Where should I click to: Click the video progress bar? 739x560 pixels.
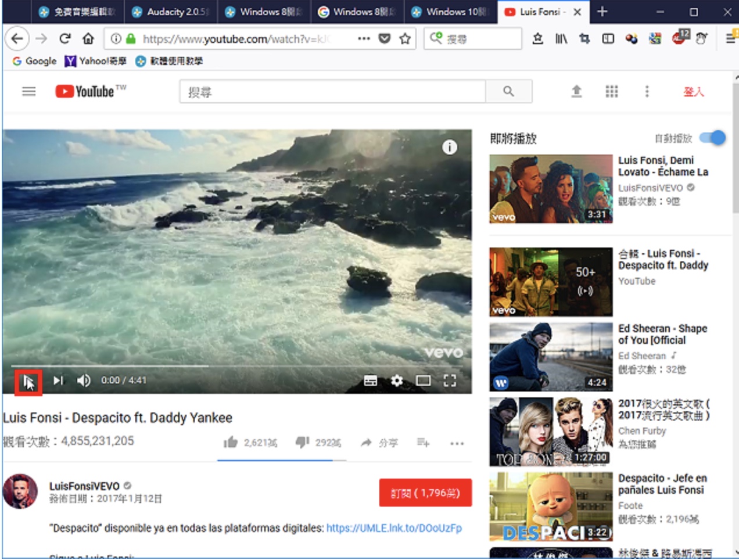[237, 366]
